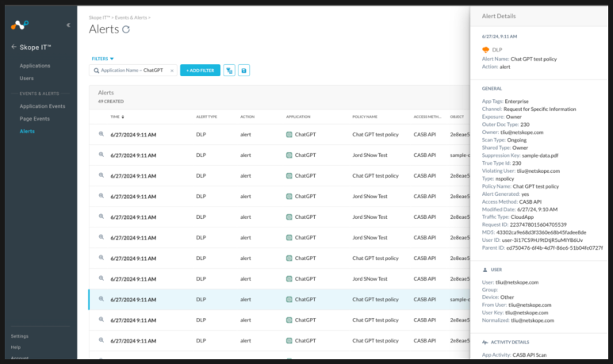Viewport: 613px width, 364px height.
Task: Click 'Chat GPT test policy' in highlighted row
Action: coord(375,300)
